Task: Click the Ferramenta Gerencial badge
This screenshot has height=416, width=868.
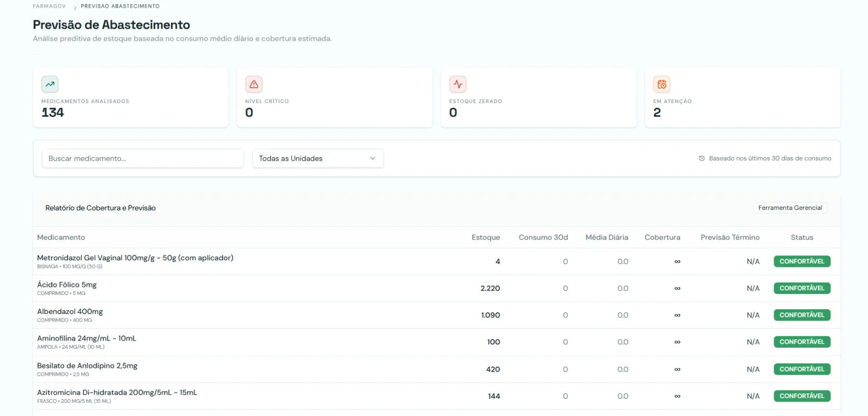Action: point(790,208)
